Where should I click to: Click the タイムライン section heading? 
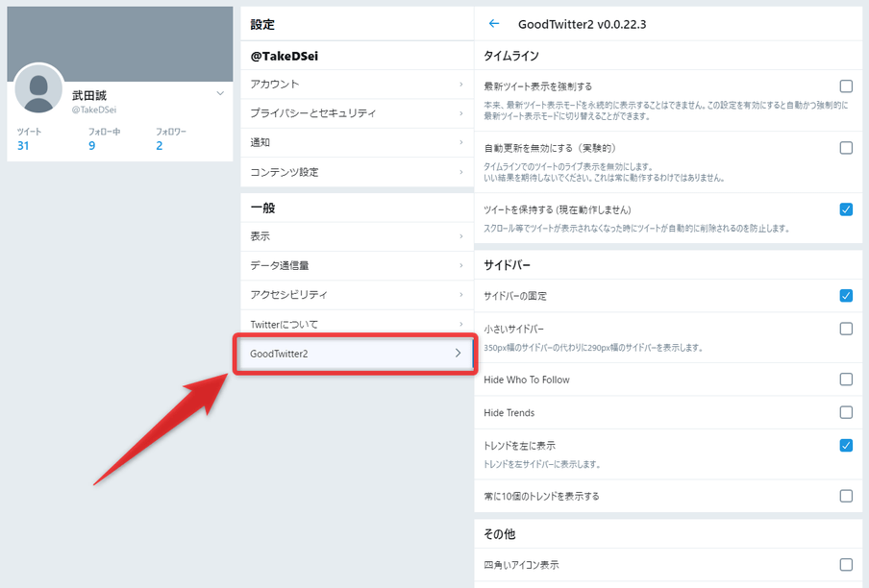511,56
